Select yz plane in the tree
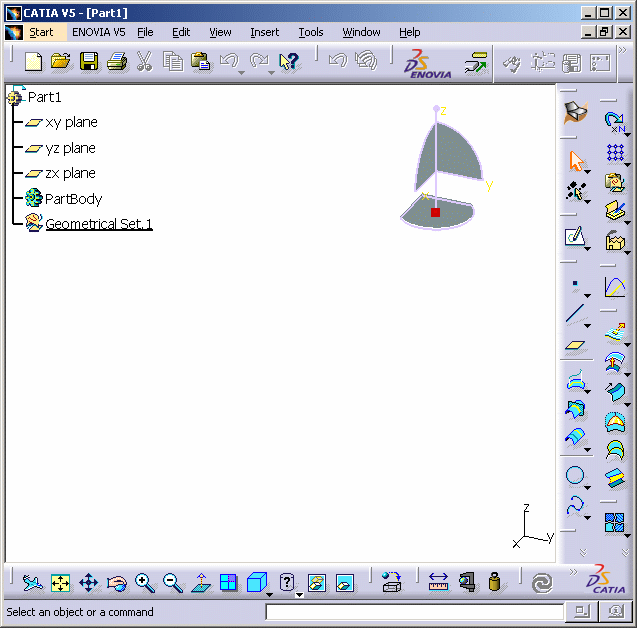 [70, 148]
